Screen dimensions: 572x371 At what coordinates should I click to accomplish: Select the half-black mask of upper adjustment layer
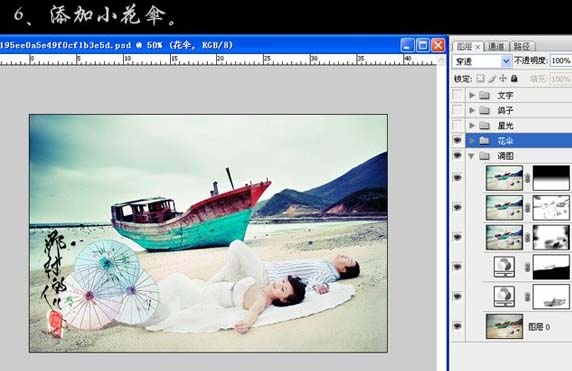point(551,267)
